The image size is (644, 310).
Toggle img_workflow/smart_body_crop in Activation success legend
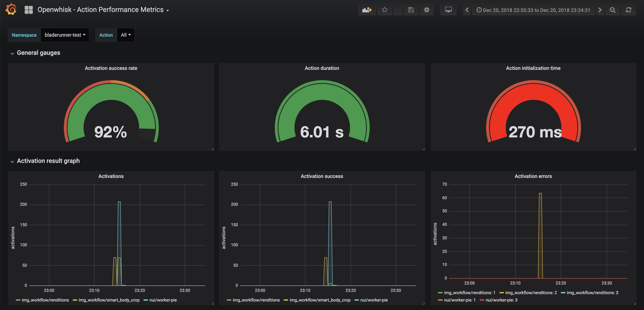point(320,300)
